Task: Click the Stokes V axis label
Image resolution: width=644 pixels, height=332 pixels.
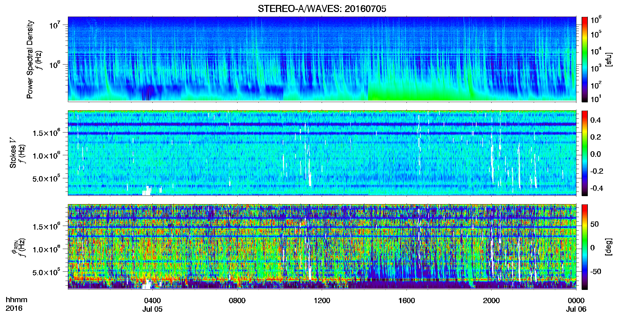Action: 13,152
